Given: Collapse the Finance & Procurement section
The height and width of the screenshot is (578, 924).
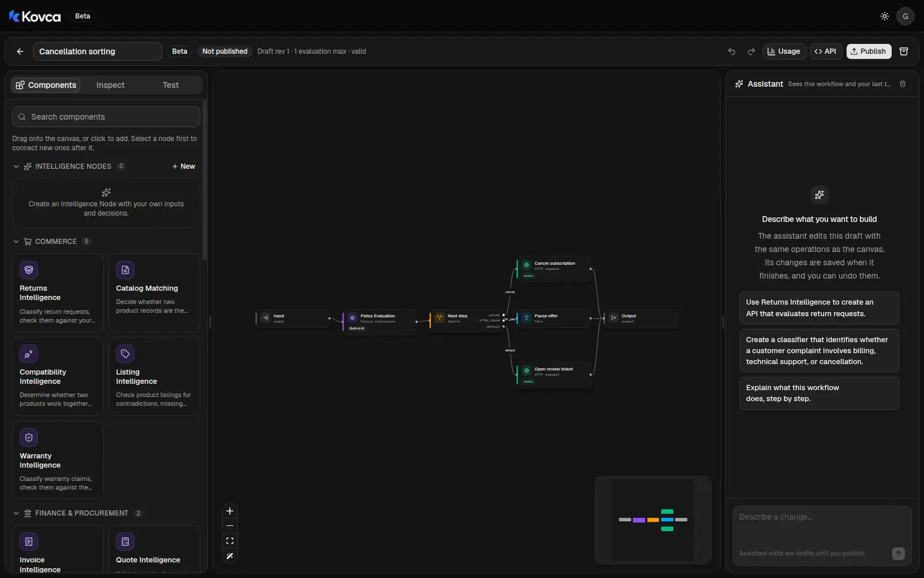Looking at the screenshot, I should 16,513.
